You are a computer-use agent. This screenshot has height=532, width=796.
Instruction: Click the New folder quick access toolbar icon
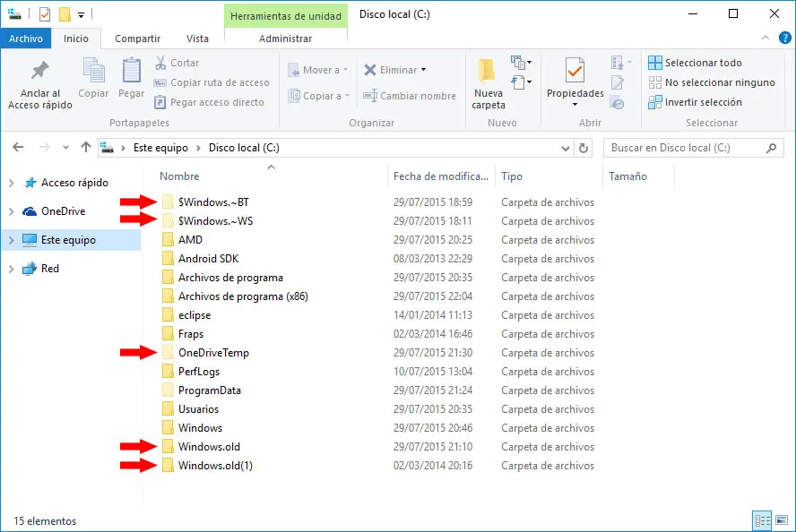(65, 14)
